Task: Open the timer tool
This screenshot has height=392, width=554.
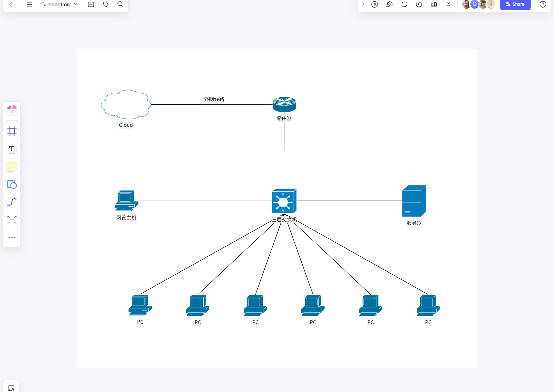Action: coord(419,4)
